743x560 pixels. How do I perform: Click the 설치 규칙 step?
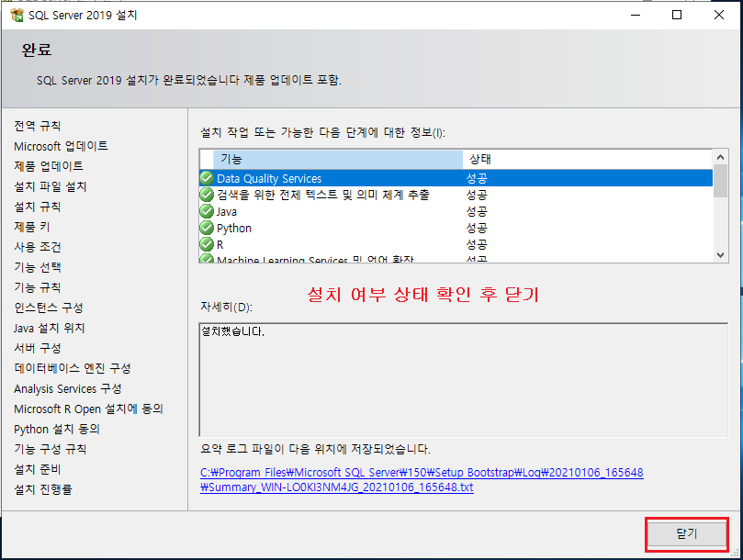tap(38, 207)
